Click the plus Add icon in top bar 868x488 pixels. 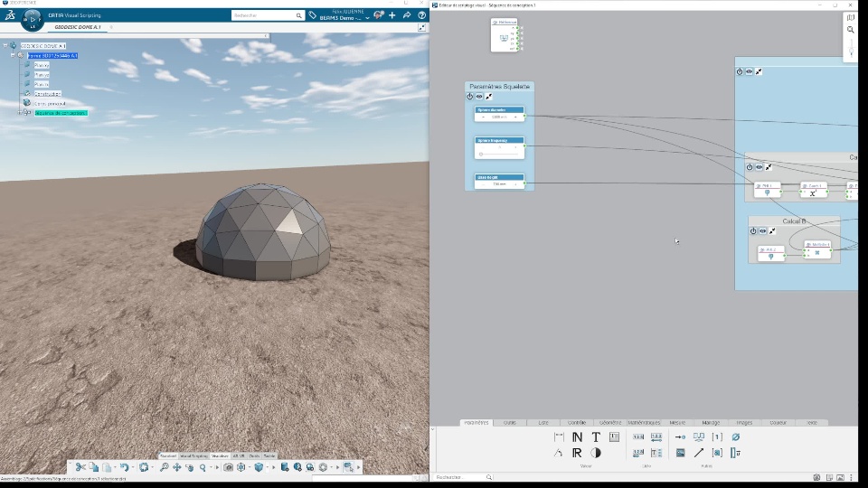[392, 15]
